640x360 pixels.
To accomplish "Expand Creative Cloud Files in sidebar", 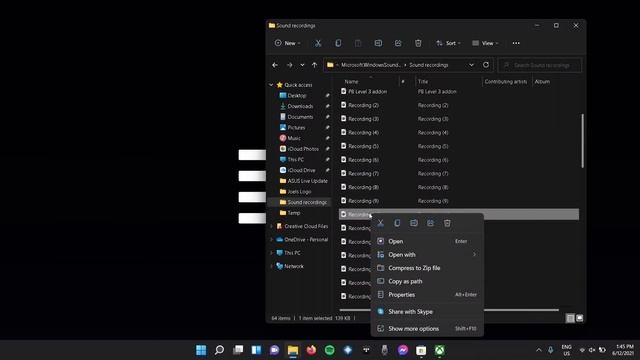I will [x=271, y=226].
